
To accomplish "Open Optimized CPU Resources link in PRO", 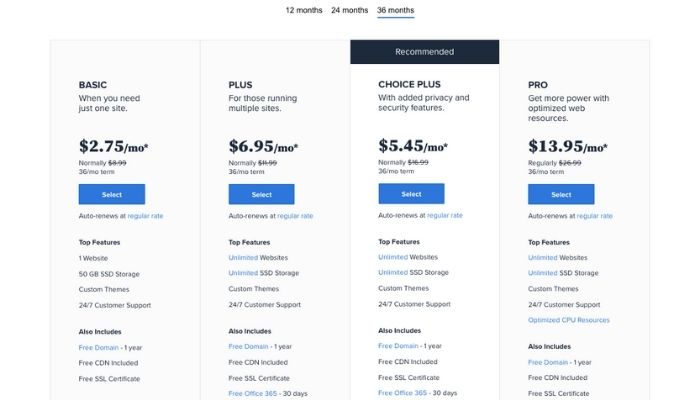I will coord(569,320).
